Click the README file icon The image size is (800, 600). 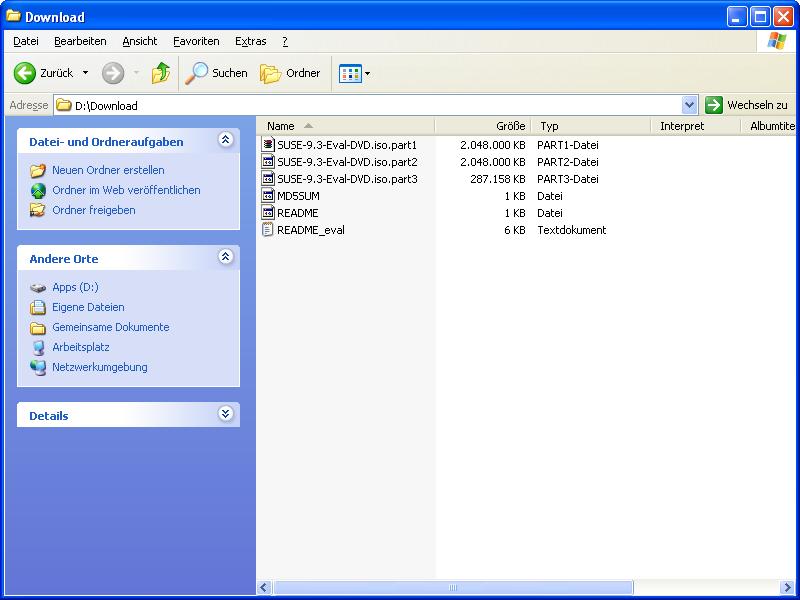click(268, 213)
